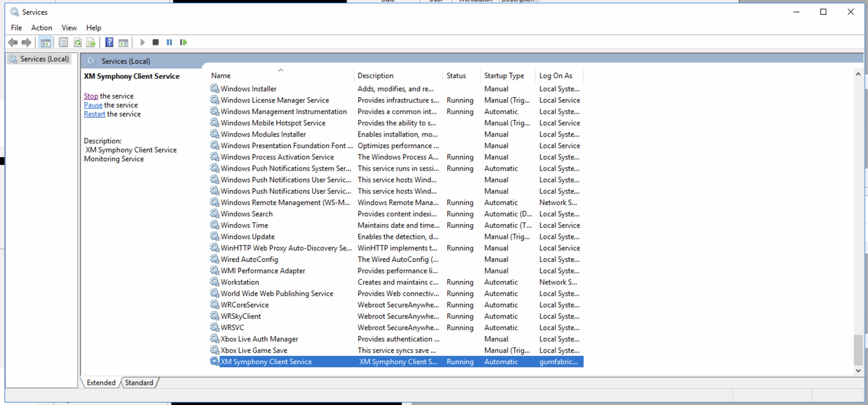
Task: Sort by the Startup Type column header
Action: point(508,76)
